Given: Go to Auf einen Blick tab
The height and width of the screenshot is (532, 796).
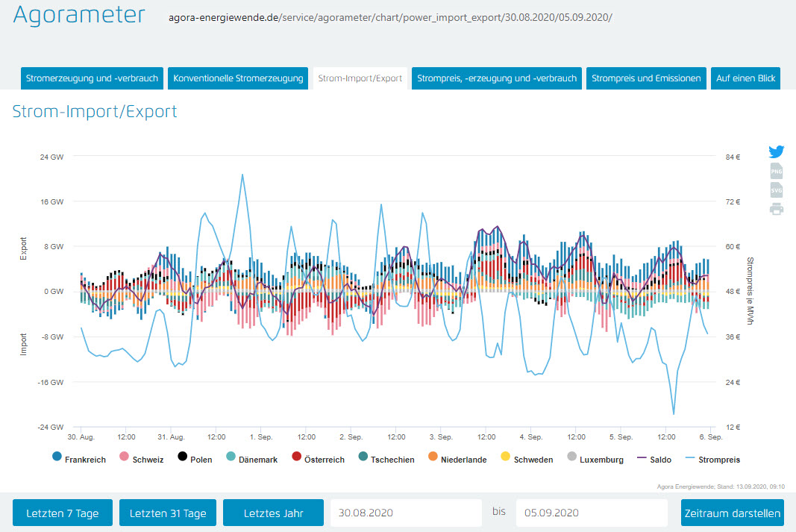Looking at the screenshot, I should pos(745,78).
